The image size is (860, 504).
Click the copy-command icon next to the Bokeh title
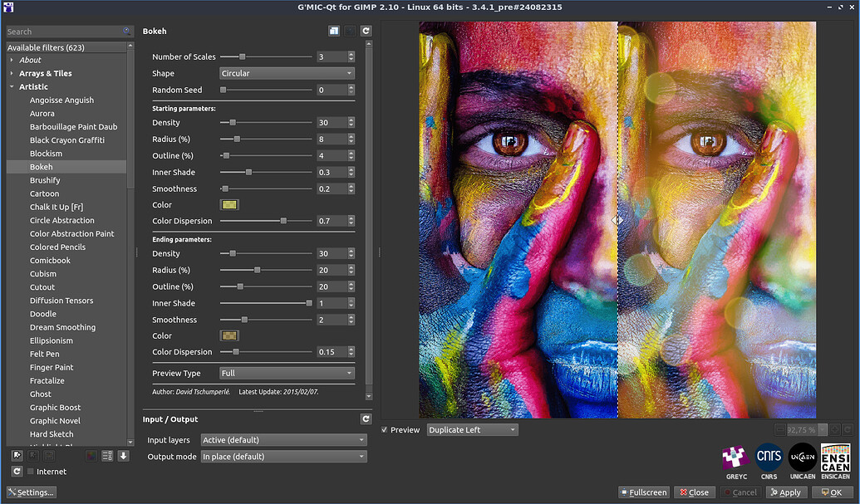pyautogui.click(x=333, y=31)
